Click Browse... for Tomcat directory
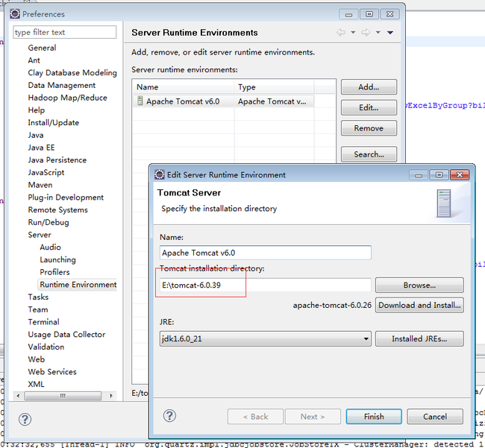485x448 pixels. pos(419,285)
